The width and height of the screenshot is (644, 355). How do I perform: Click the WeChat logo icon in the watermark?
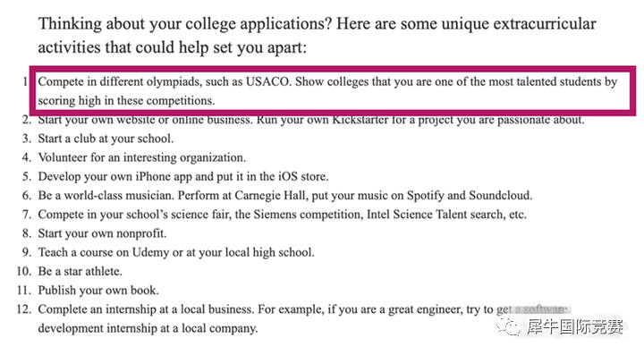[x=508, y=326]
